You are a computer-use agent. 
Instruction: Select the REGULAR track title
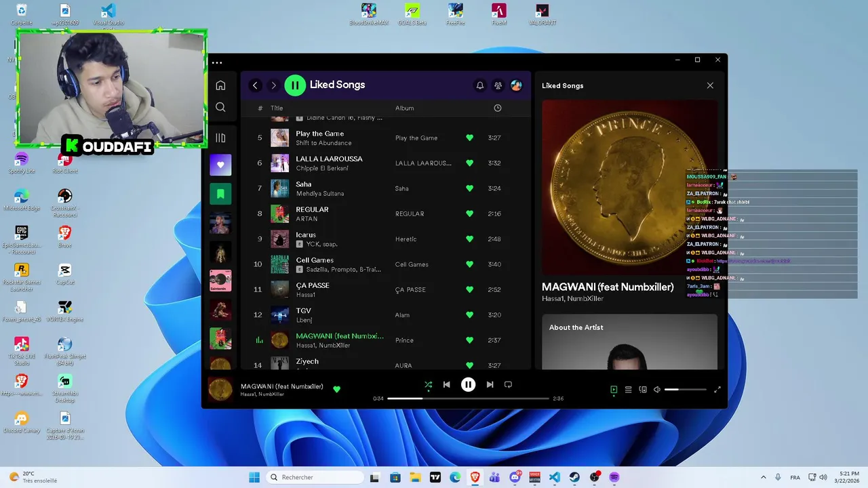tap(312, 209)
